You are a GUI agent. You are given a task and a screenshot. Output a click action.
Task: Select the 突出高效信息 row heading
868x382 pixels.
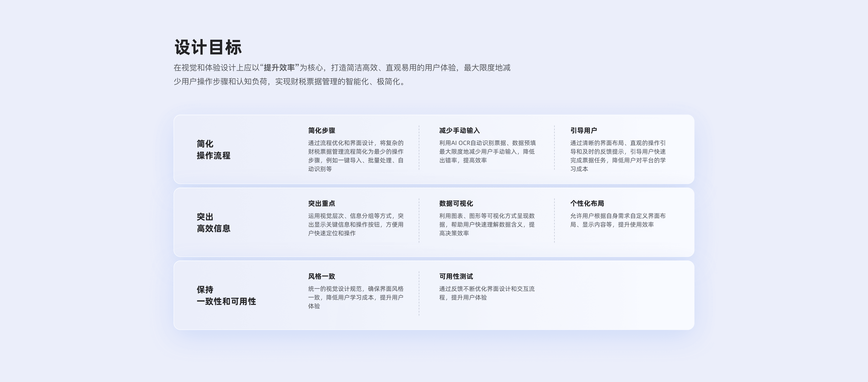pyautogui.click(x=213, y=222)
